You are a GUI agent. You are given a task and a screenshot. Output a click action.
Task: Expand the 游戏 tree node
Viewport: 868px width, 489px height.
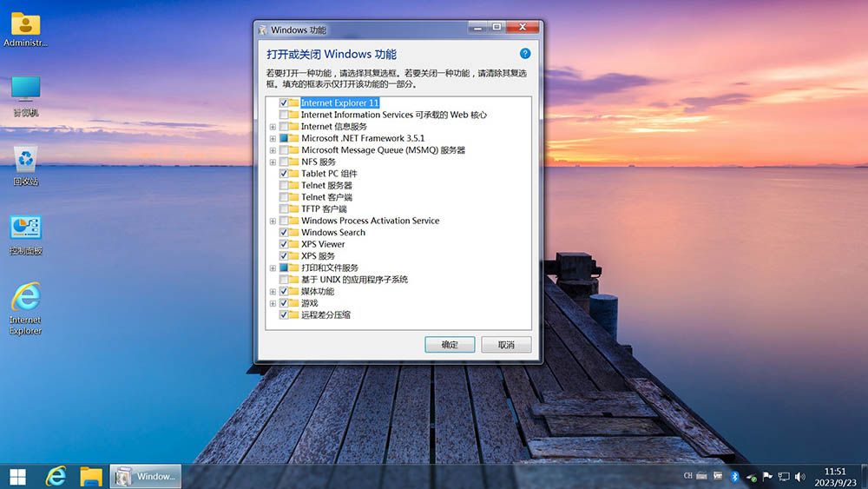click(273, 303)
